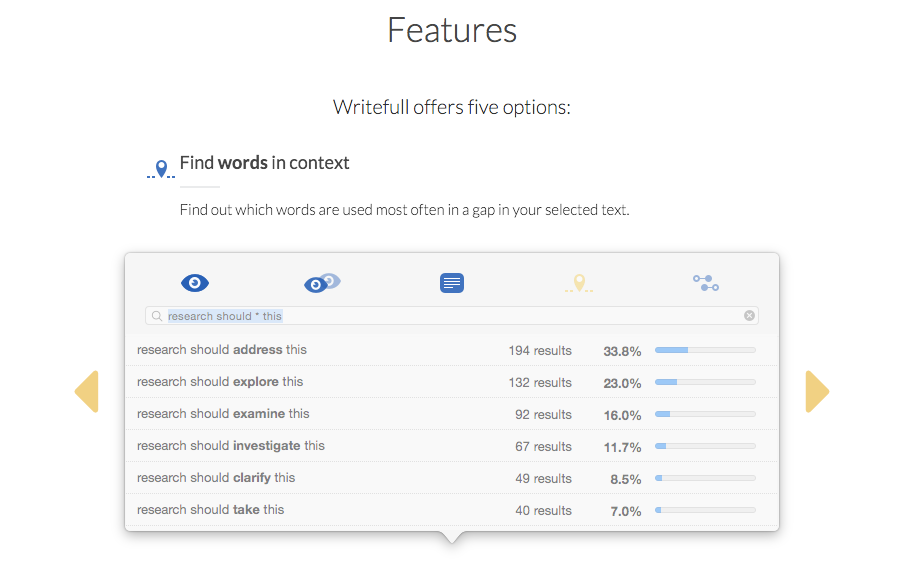The image size is (914, 566).
Task: Select the single eye icon option
Action: 195,283
